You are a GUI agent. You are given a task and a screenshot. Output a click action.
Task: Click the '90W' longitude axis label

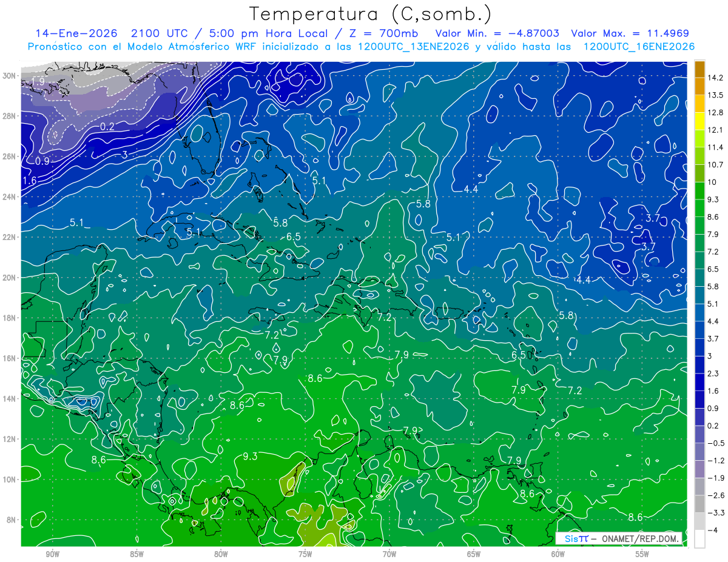click(x=52, y=554)
